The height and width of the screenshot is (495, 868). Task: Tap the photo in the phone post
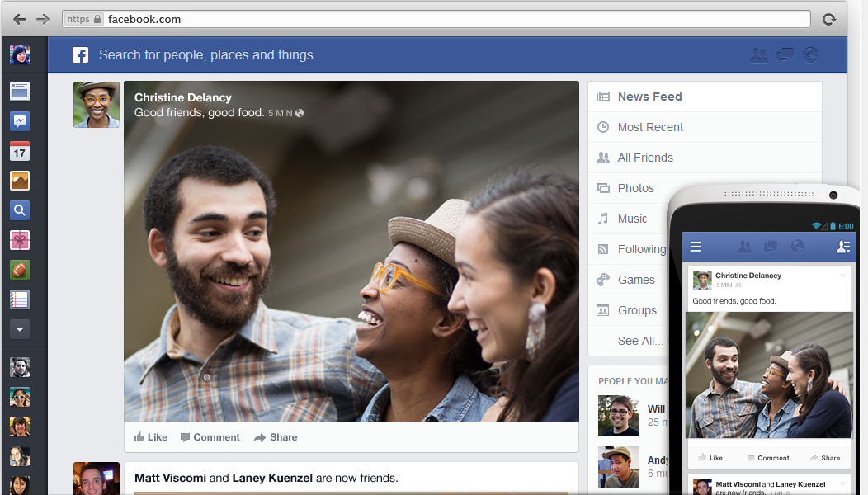(769, 375)
